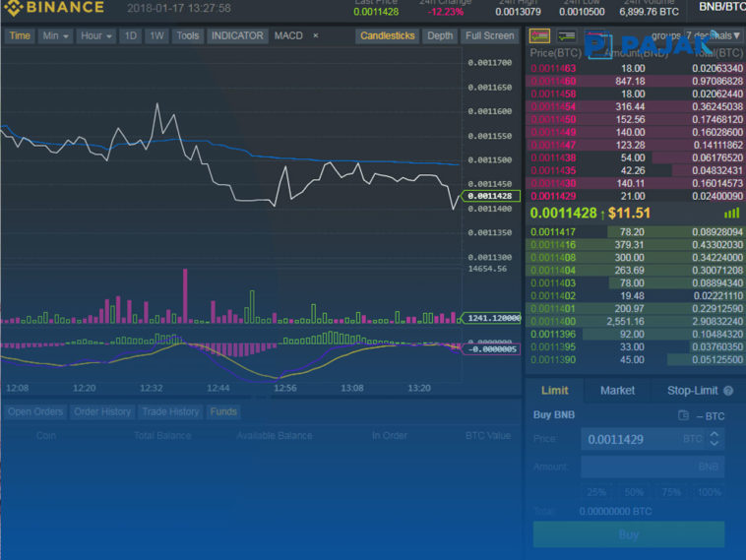Viewport: 746px width, 560px height.
Task: Open chart Tools
Action: coord(187,35)
